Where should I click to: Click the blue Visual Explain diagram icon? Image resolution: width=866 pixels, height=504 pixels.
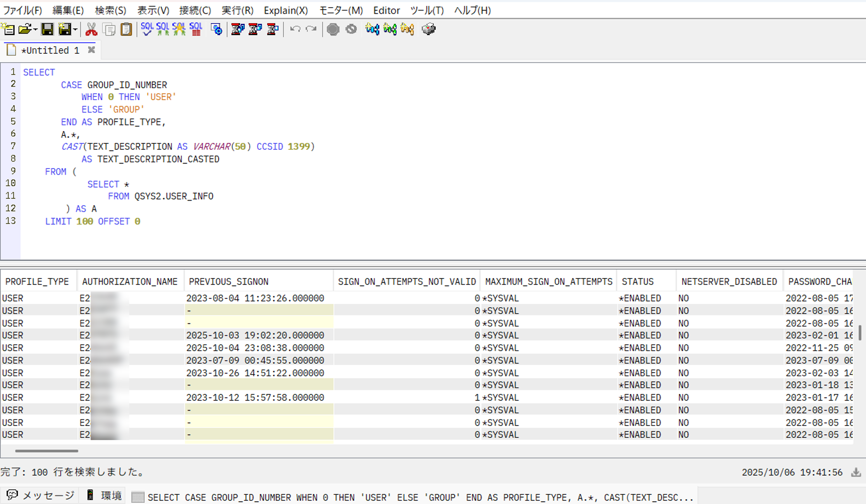[x=372, y=29]
